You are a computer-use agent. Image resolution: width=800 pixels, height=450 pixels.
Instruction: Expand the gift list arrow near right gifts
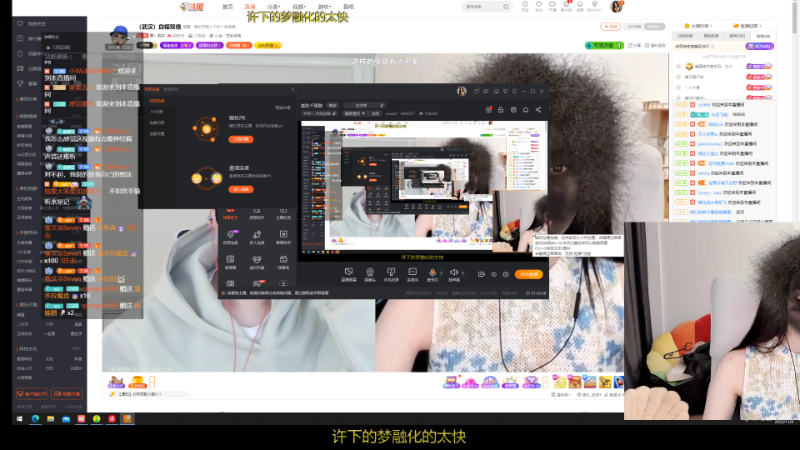coord(545,381)
